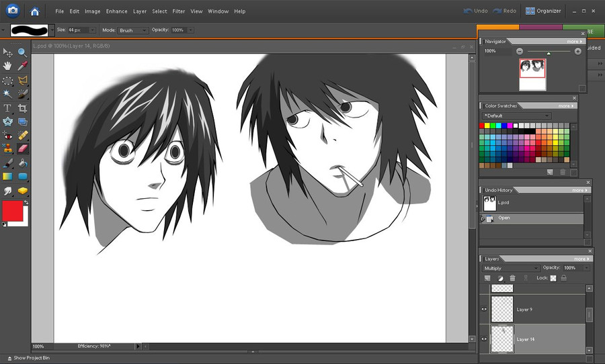Open the Organizer

point(543,11)
